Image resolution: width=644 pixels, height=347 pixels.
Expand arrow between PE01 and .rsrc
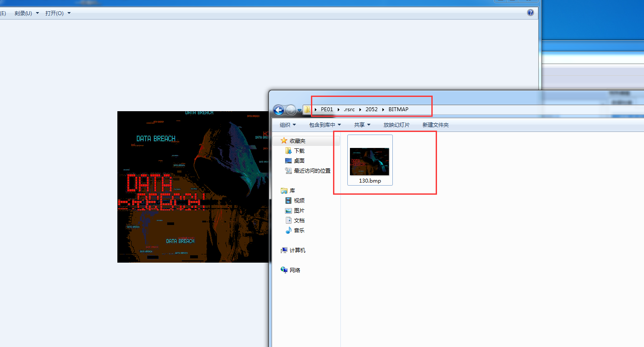(x=338, y=109)
